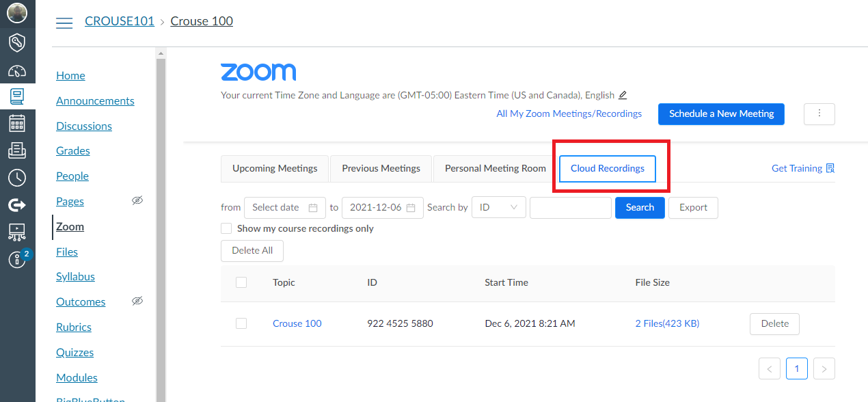Edit time zone and language with the pencil icon
Viewport: 868px width, 402px height.
click(x=622, y=95)
